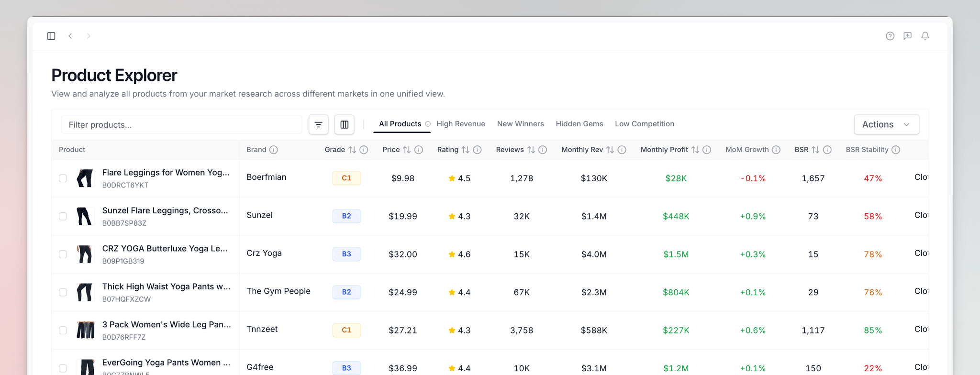Click Reviews column info icon
This screenshot has height=375, width=980.
click(x=543, y=150)
